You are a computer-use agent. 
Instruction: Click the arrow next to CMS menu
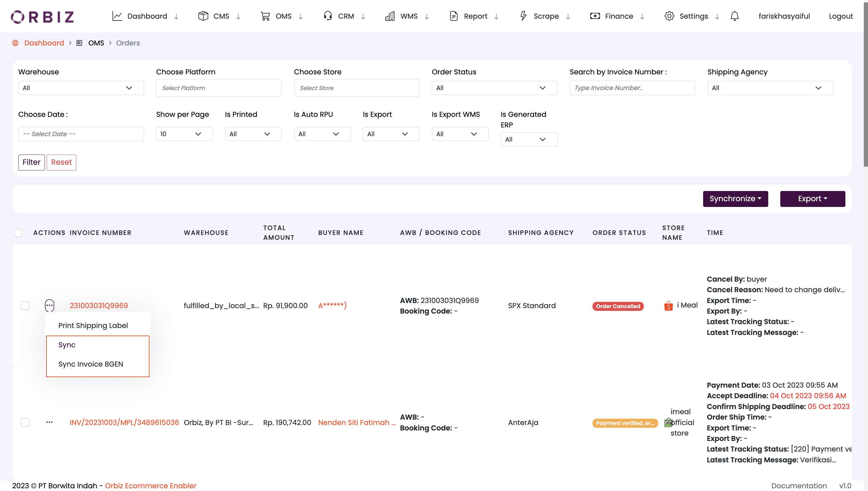coord(238,17)
